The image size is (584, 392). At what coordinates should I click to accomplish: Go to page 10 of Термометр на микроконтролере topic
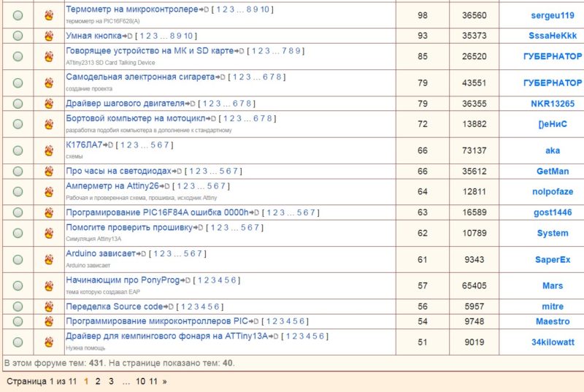tap(264, 9)
